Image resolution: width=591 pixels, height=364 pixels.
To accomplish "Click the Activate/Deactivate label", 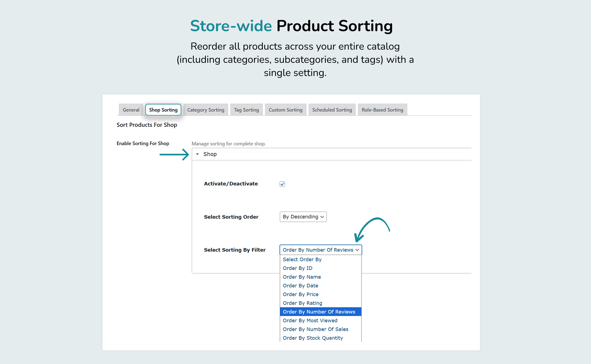I will pos(231,184).
